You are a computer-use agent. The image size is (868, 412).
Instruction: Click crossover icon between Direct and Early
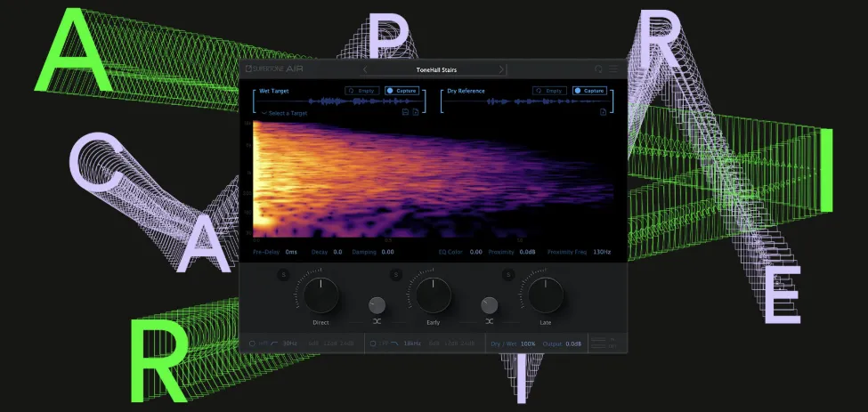377,321
